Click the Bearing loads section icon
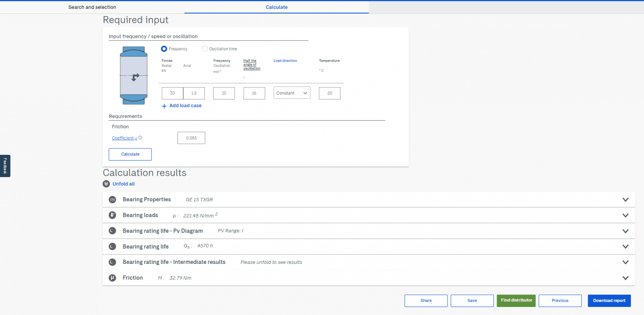 112,215
